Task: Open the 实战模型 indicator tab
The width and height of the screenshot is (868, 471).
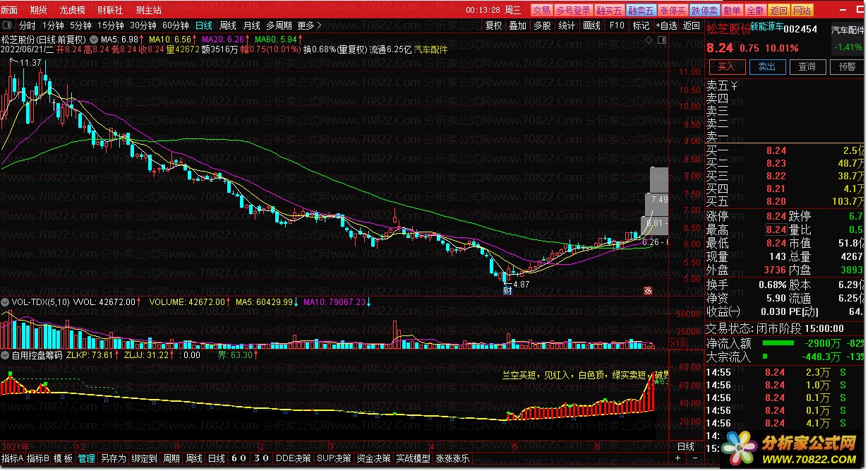Action: [x=413, y=459]
